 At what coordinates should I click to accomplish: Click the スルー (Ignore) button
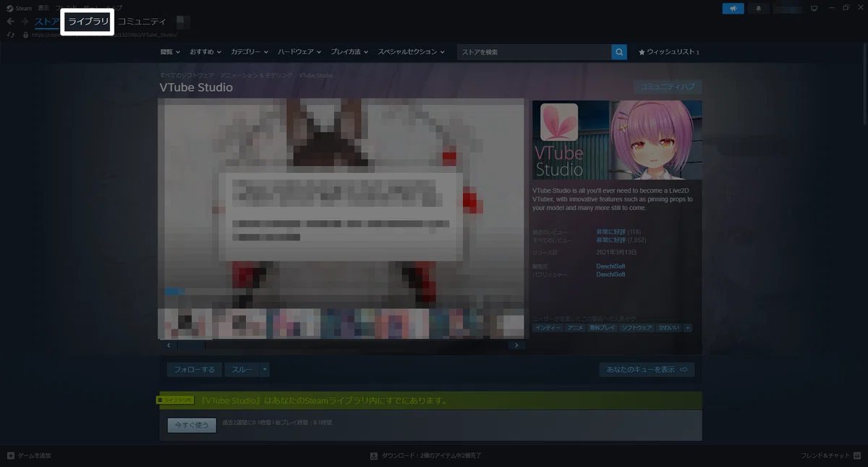pos(242,370)
